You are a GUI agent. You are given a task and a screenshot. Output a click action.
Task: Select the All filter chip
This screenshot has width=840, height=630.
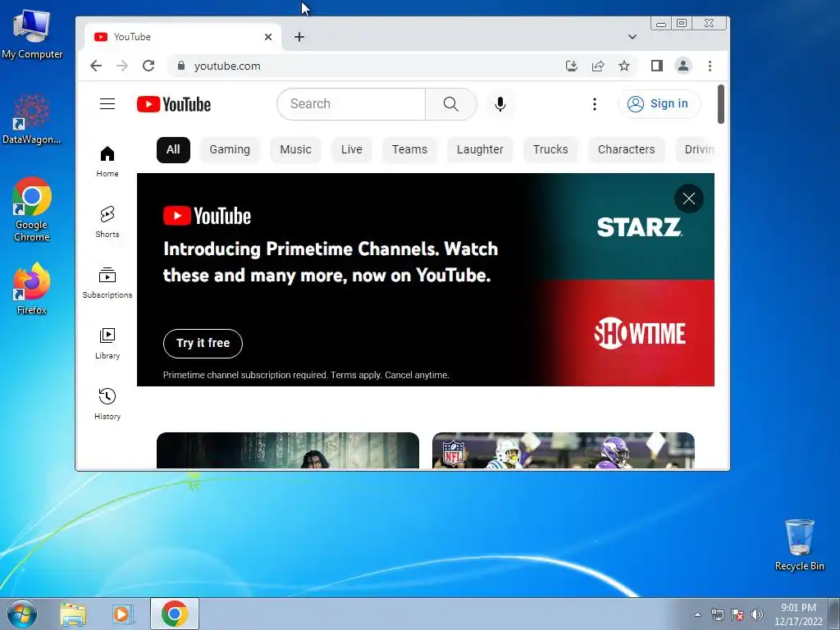(x=173, y=149)
